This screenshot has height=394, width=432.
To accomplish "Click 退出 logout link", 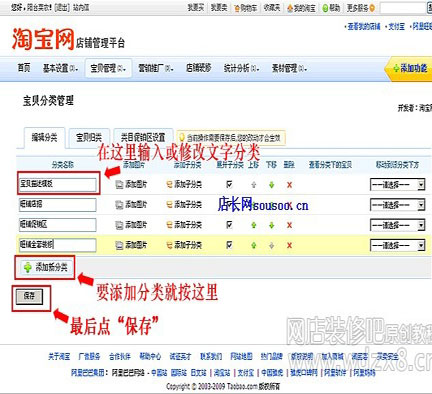I will click(62, 7).
